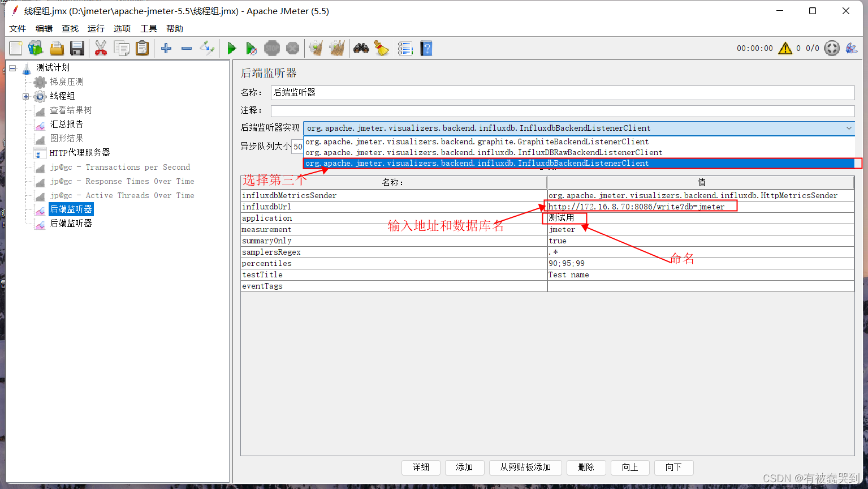Image resolution: width=868 pixels, height=489 pixels.
Task: Paste from clipboard toolbar icon
Action: point(142,49)
